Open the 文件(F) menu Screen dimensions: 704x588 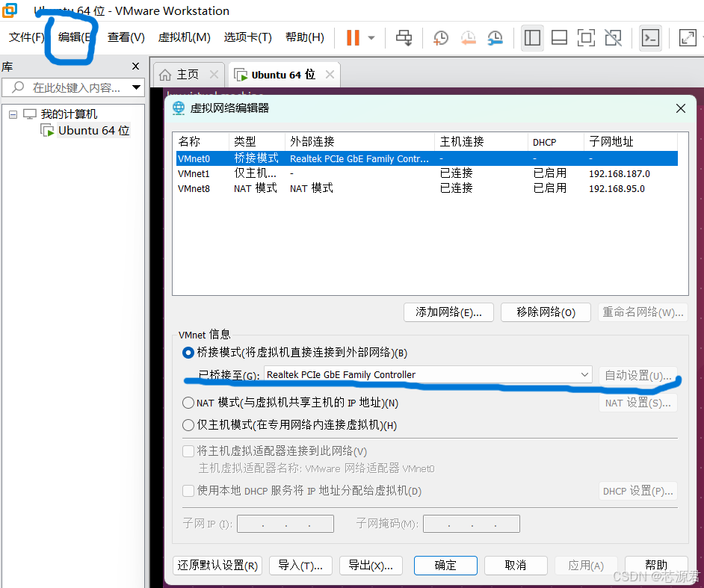pyautogui.click(x=26, y=37)
